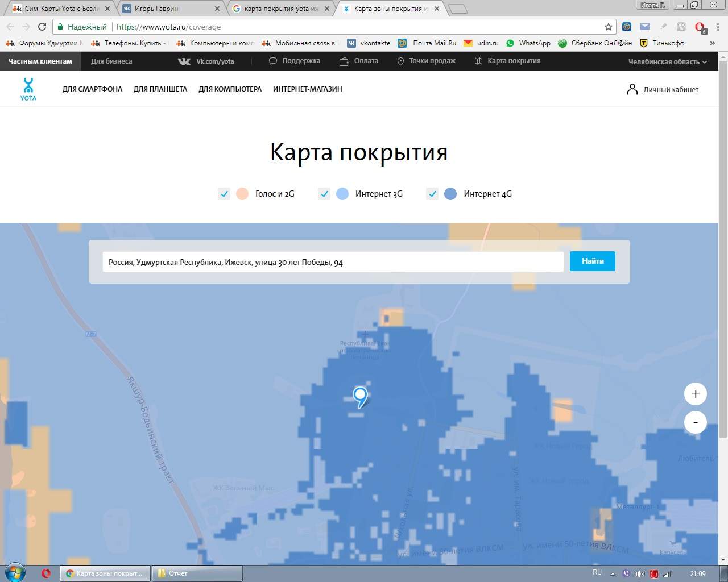Screen dimensions: 728x582
Task: Click the Голос и 2G peach color swatch
Action: 242,194
